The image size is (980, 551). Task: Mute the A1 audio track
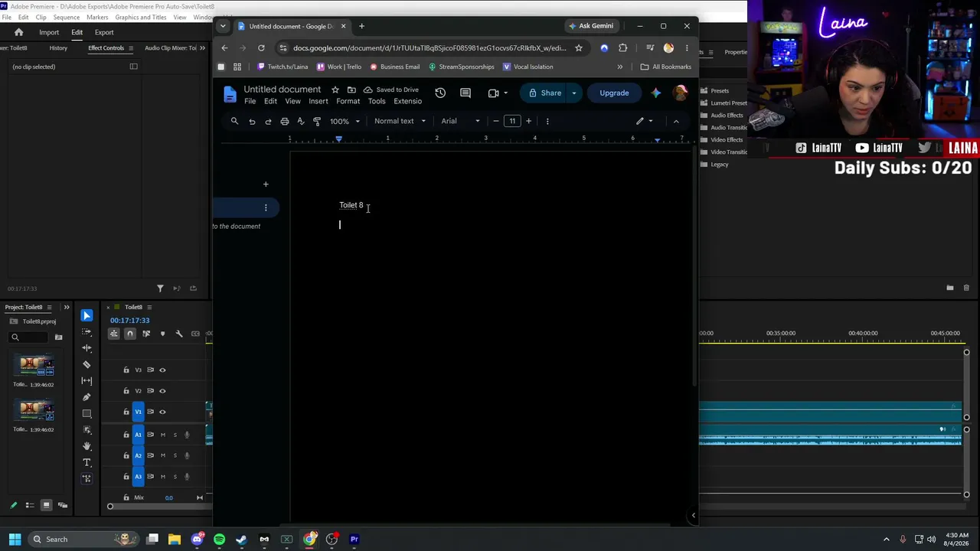[162, 435]
